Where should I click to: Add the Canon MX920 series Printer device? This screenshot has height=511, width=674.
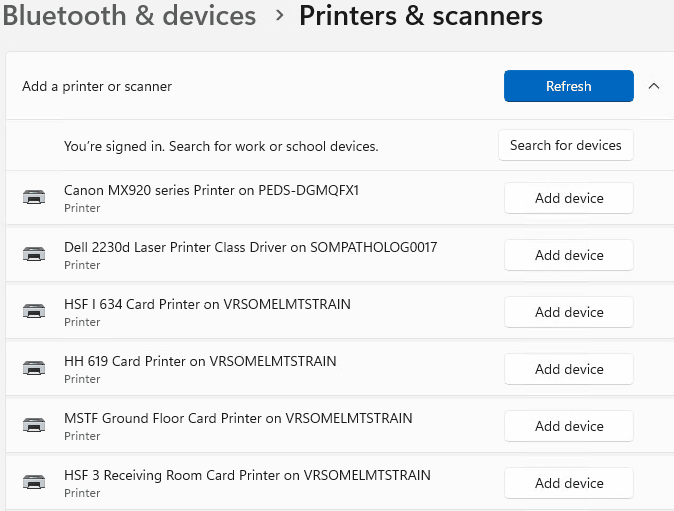pos(568,198)
